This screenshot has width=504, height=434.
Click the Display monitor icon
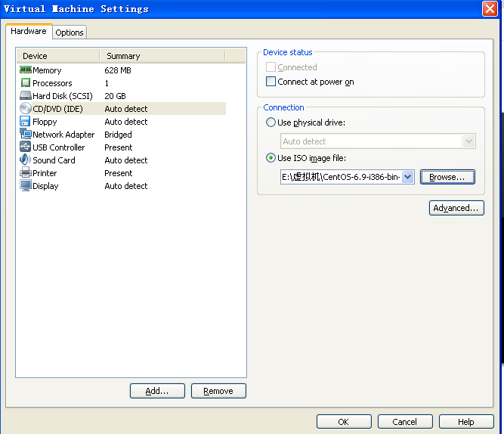26,186
